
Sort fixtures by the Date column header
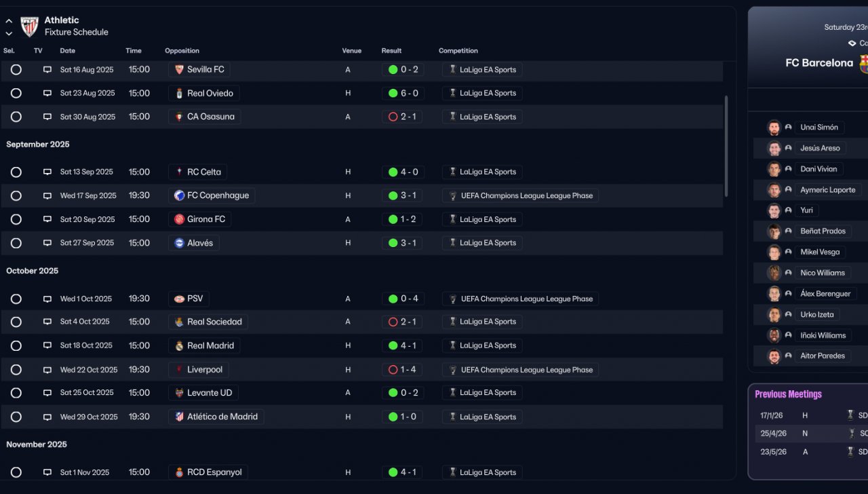67,51
